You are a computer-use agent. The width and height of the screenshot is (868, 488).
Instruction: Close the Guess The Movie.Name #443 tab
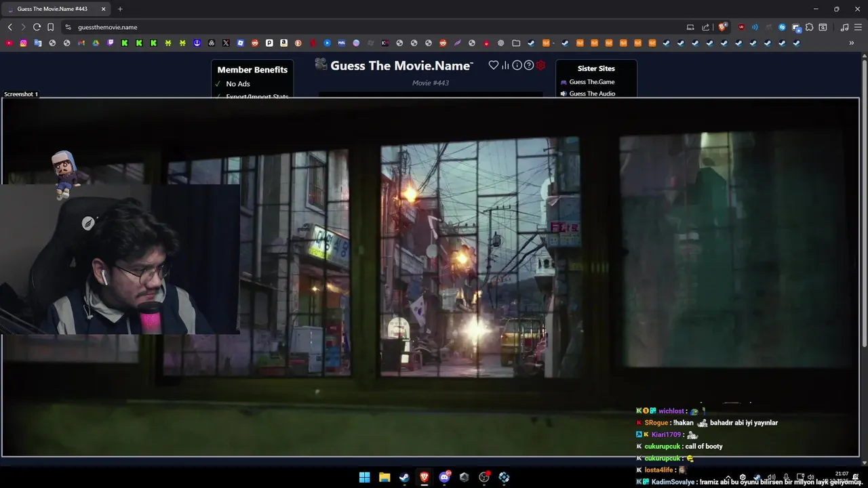tap(103, 9)
